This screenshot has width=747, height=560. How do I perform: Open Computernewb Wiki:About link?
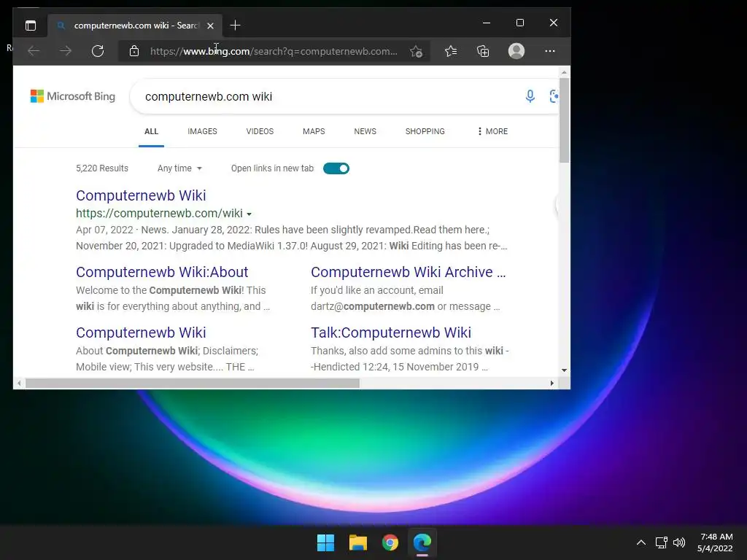point(162,272)
